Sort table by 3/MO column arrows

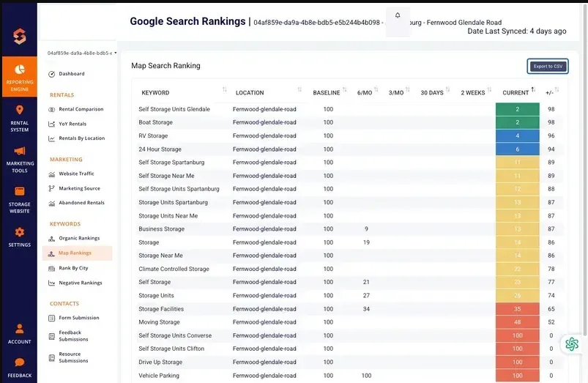pos(408,89)
